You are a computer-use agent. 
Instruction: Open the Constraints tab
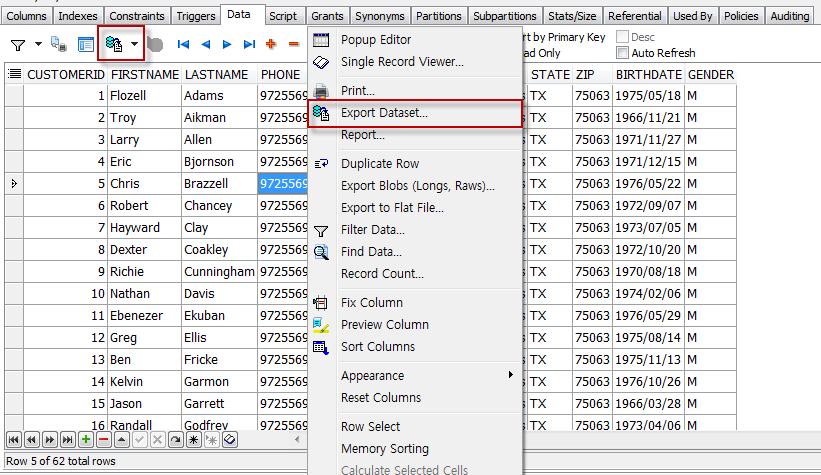click(137, 16)
